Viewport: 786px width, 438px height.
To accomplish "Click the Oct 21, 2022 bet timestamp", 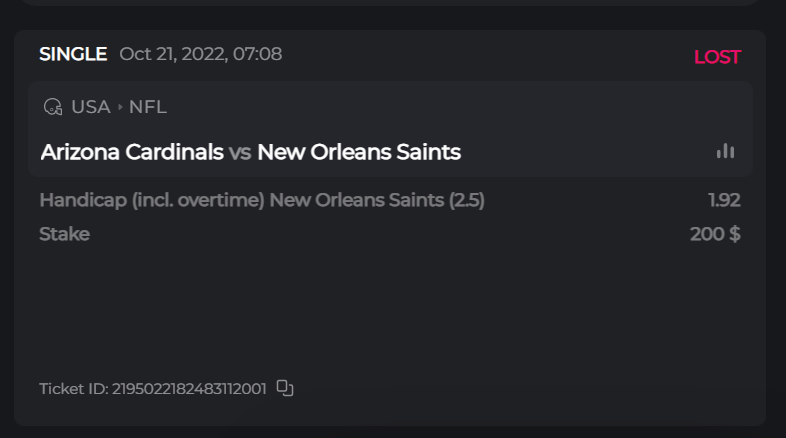I will point(200,54).
